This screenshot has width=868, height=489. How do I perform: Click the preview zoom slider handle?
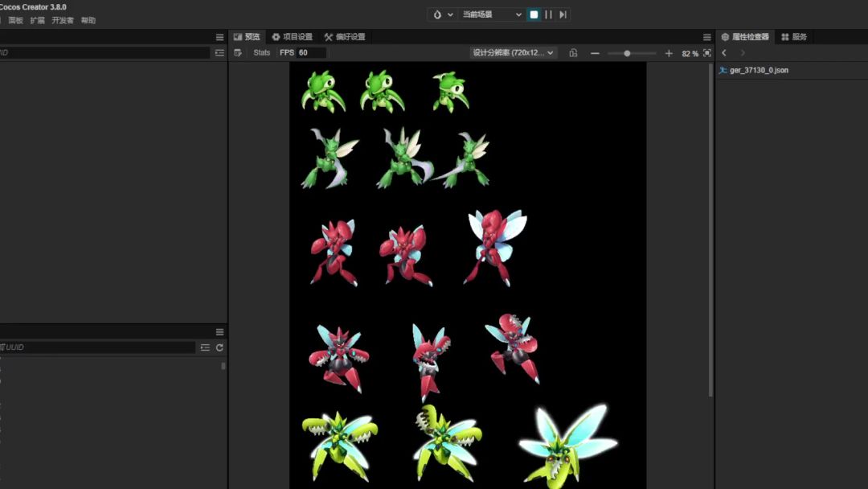pyautogui.click(x=627, y=53)
